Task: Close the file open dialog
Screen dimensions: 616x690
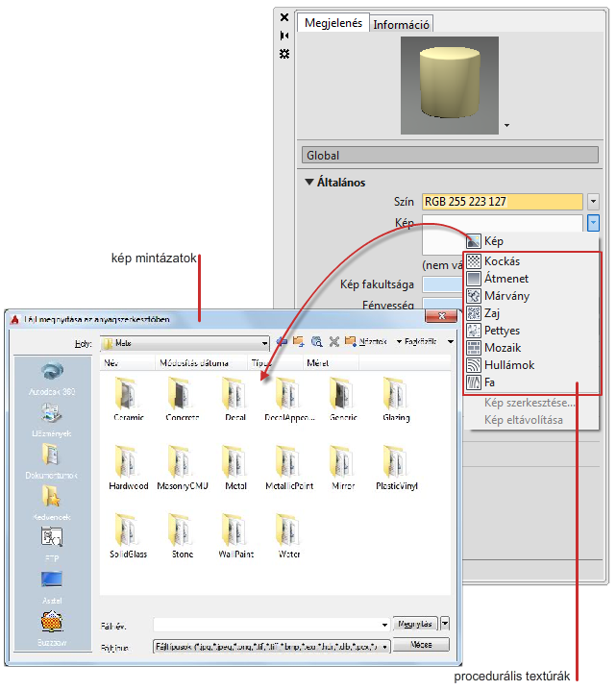Action: click(x=441, y=316)
